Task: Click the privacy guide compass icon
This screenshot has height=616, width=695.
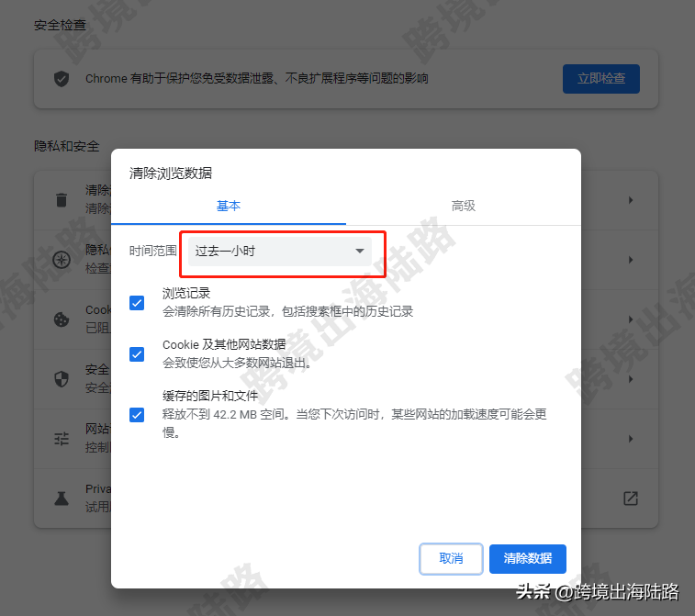Action: click(62, 260)
